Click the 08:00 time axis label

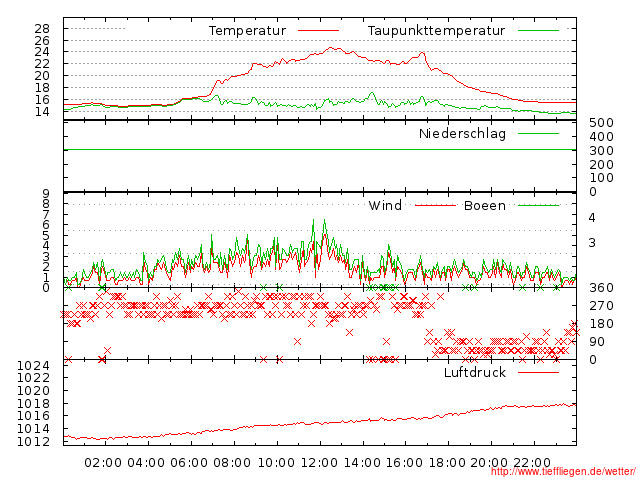pos(232,463)
